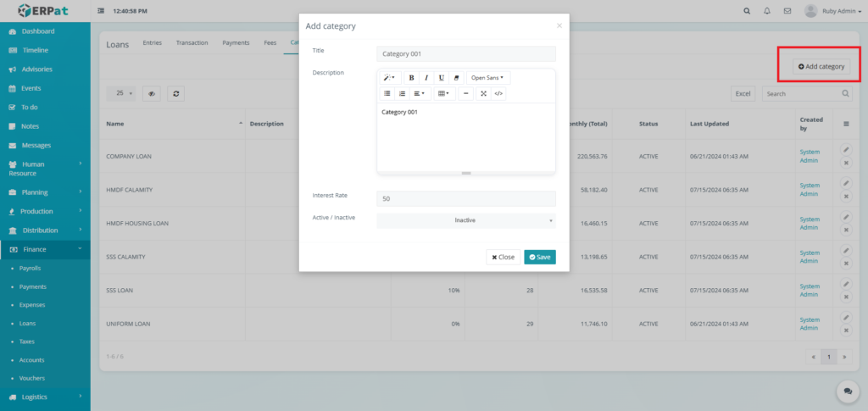Viewport: 868px width, 411px height.
Task: Delete the COMPANY LOAN row
Action: click(846, 163)
